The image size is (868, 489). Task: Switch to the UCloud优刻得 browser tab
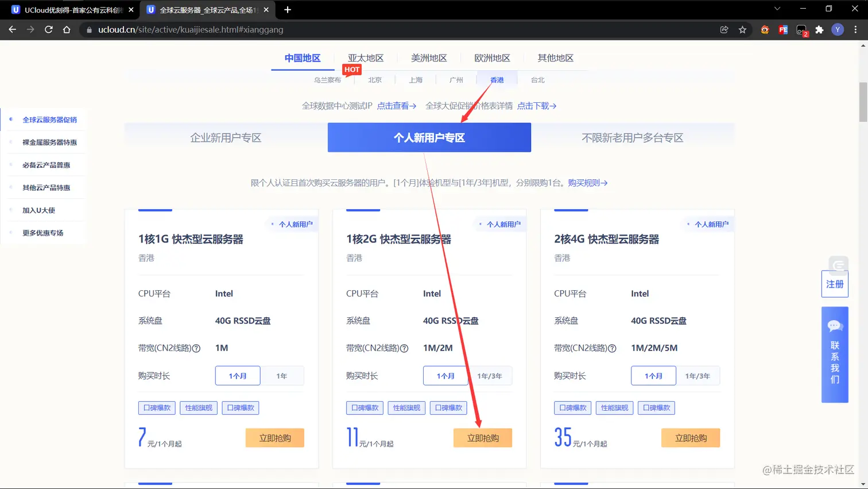[x=72, y=10]
